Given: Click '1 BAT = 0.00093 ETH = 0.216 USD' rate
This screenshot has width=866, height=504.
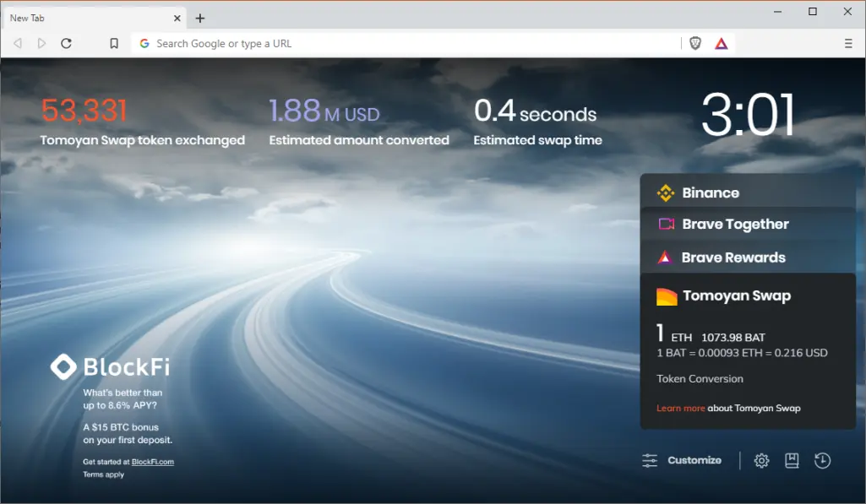Looking at the screenshot, I should point(742,353).
